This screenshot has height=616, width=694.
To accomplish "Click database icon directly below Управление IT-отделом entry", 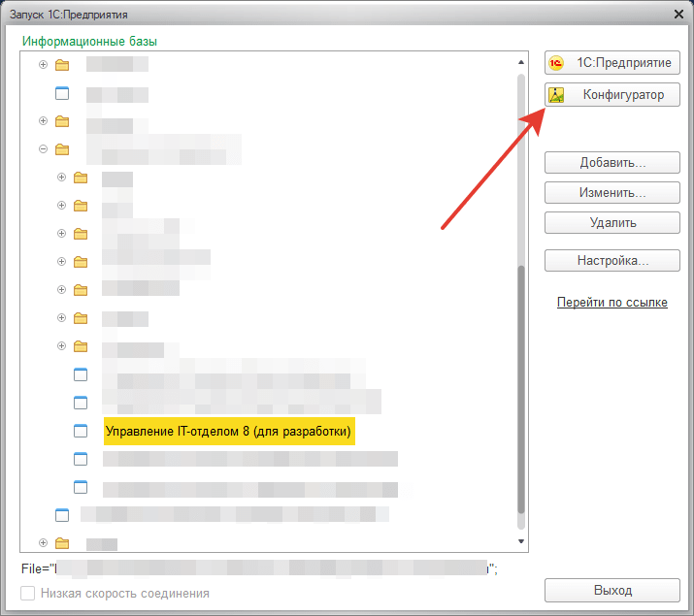I will [x=81, y=459].
